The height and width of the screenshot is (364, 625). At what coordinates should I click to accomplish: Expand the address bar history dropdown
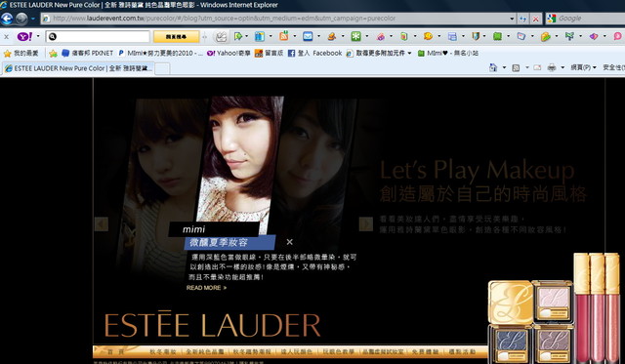coord(512,19)
